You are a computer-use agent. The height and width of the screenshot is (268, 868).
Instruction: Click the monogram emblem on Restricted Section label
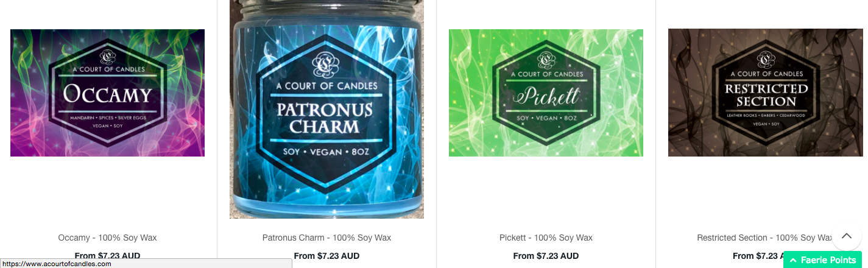766,60
